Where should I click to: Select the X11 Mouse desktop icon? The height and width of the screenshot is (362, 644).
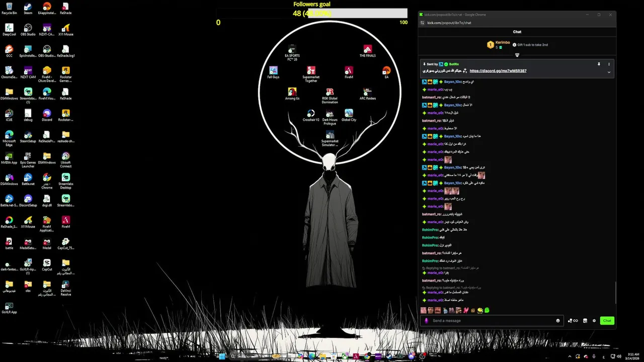pos(66,30)
